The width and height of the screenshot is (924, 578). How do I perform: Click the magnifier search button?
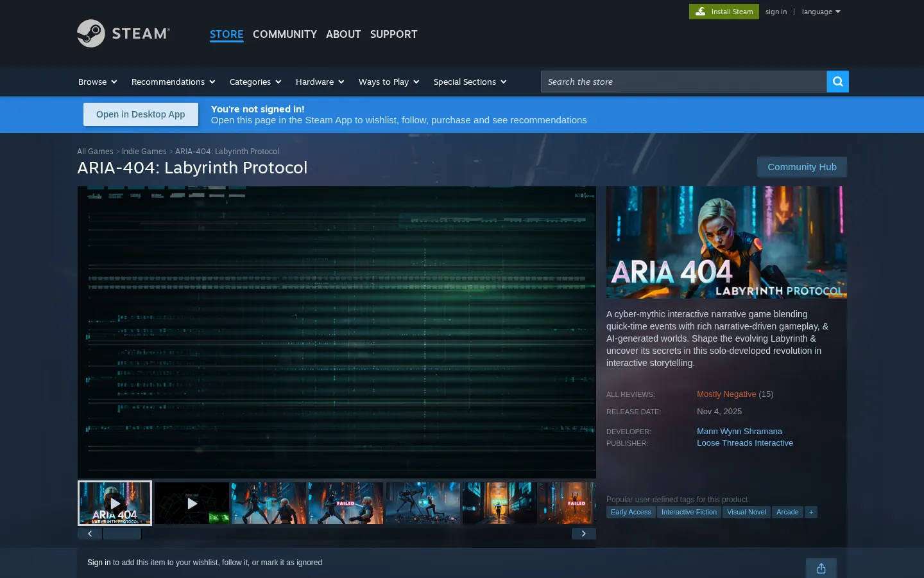click(x=837, y=82)
